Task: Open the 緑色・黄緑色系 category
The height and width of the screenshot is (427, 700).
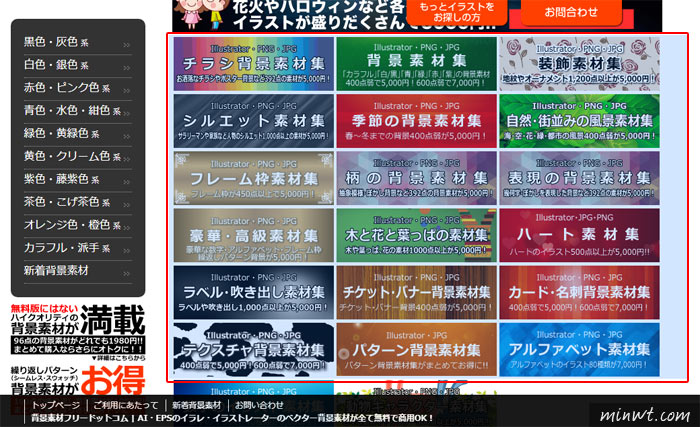Action: pyautogui.click(x=78, y=134)
